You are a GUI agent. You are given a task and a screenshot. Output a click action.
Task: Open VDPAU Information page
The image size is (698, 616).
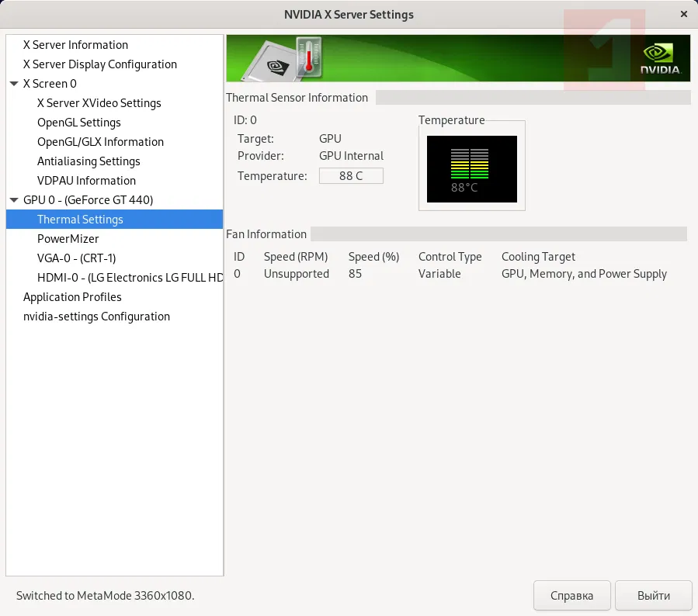coord(86,181)
